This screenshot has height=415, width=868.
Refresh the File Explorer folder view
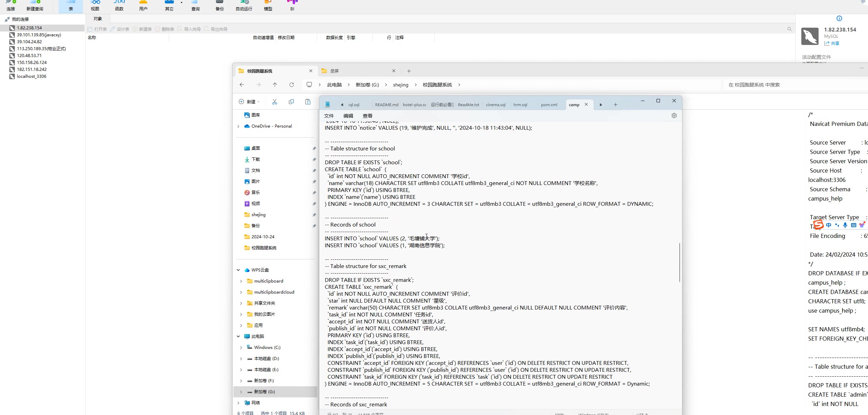(x=292, y=85)
